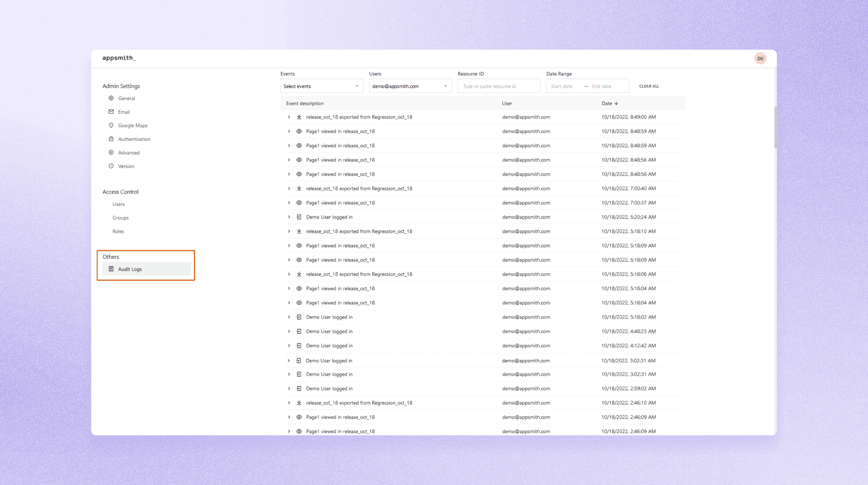Click the Resource ID input field
Viewport: 868px width, 485px height.
point(498,86)
